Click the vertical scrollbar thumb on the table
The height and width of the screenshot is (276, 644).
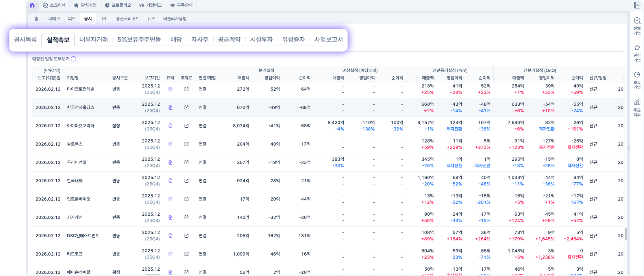(625, 234)
